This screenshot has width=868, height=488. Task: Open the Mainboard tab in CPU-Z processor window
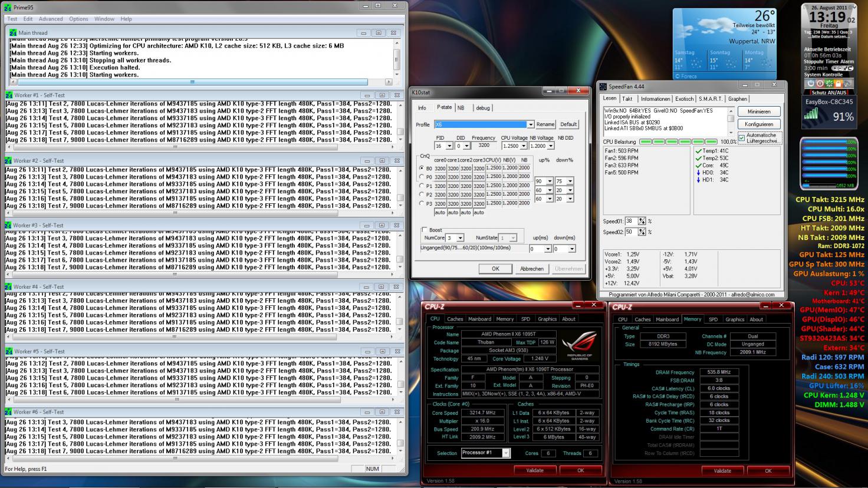tap(479, 319)
